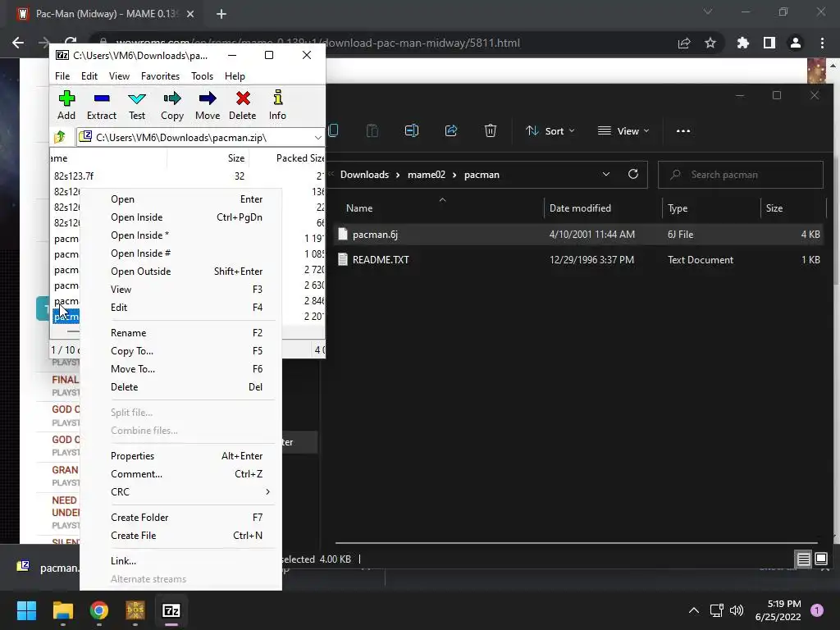Select pacman.6j file in Explorer
The height and width of the screenshot is (630, 840).
pyautogui.click(x=578, y=234)
